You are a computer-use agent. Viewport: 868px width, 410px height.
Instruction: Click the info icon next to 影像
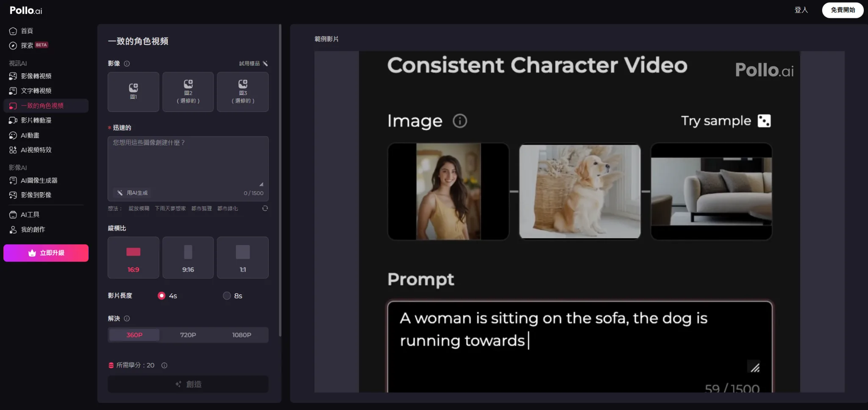pos(127,64)
